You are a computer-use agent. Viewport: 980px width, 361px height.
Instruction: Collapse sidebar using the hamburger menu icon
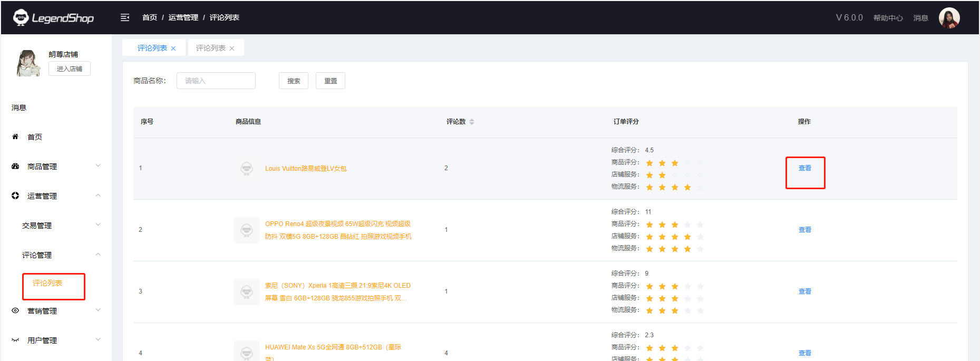[x=125, y=17]
